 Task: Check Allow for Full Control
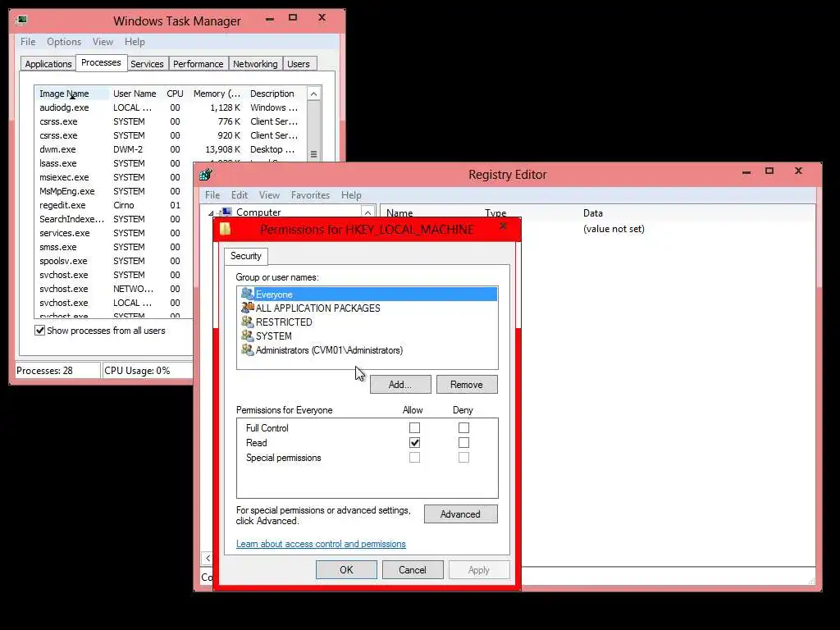(x=414, y=427)
